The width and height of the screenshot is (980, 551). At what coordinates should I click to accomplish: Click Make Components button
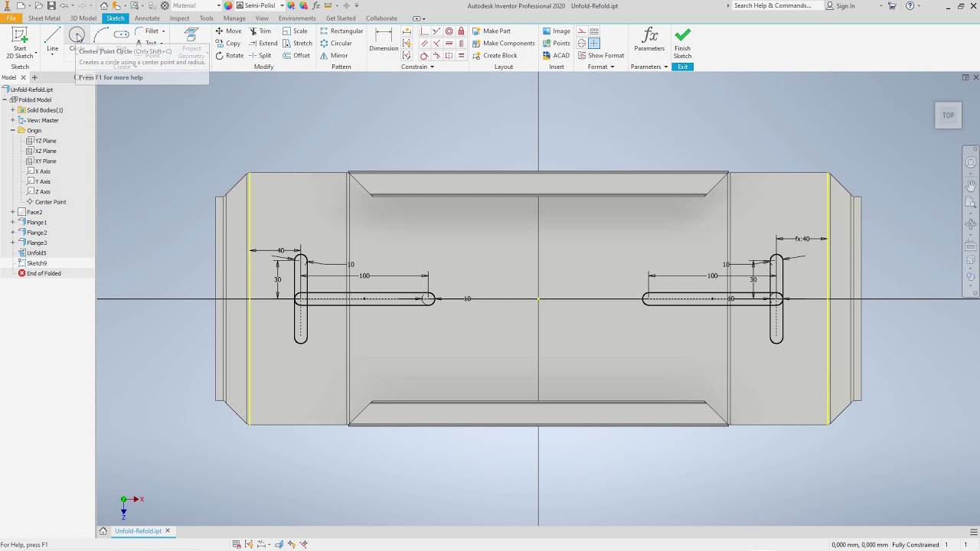click(502, 44)
